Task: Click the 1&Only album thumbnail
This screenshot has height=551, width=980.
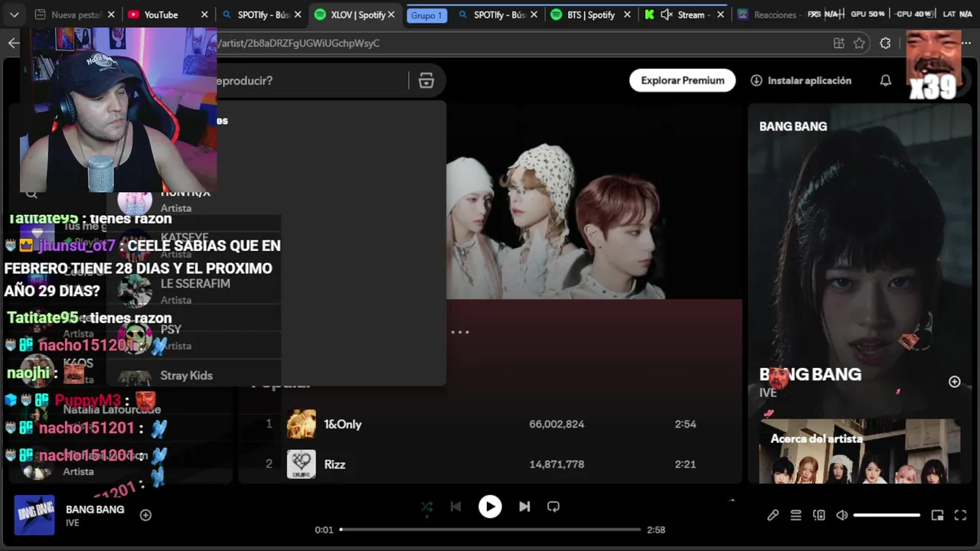Action: pyautogui.click(x=301, y=424)
